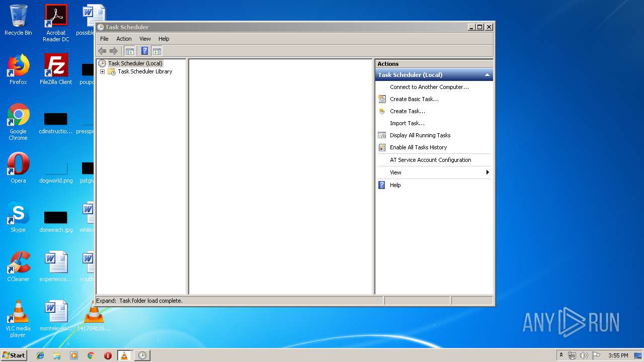Click Display All Running Tasks action
Viewport: 644px width, 362px height.
click(420, 135)
